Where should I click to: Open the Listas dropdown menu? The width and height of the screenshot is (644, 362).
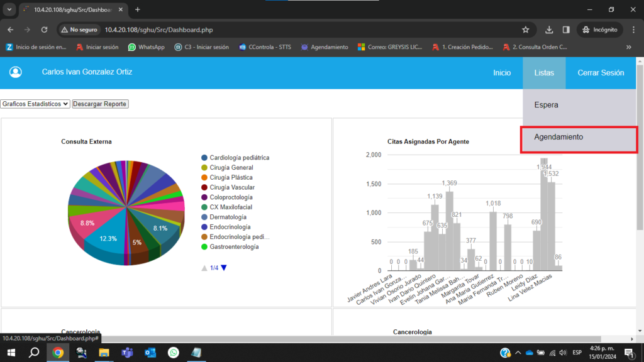coord(544,73)
